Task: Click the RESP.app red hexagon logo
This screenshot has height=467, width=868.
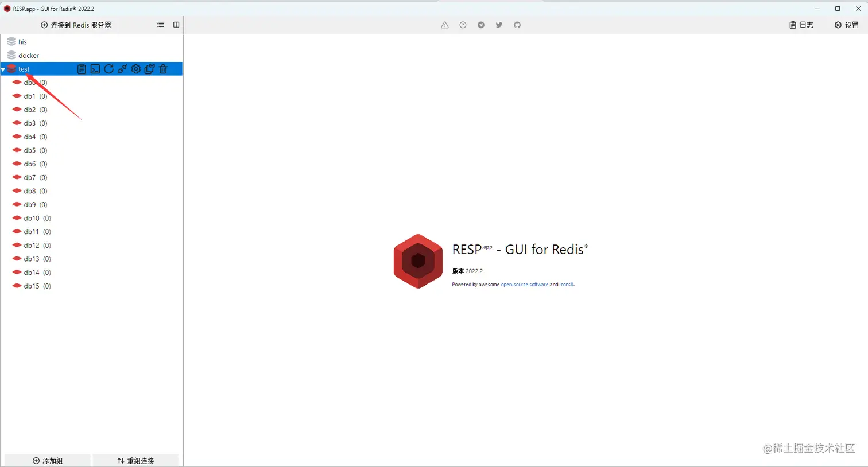Action: tap(418, 261)
